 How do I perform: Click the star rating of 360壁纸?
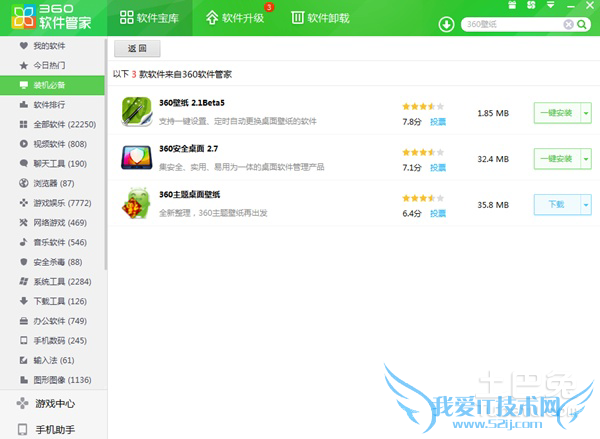point(423,107)
